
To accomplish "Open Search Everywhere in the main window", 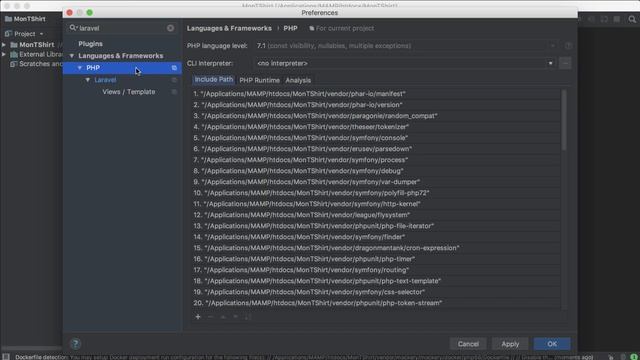I will 632,19.
